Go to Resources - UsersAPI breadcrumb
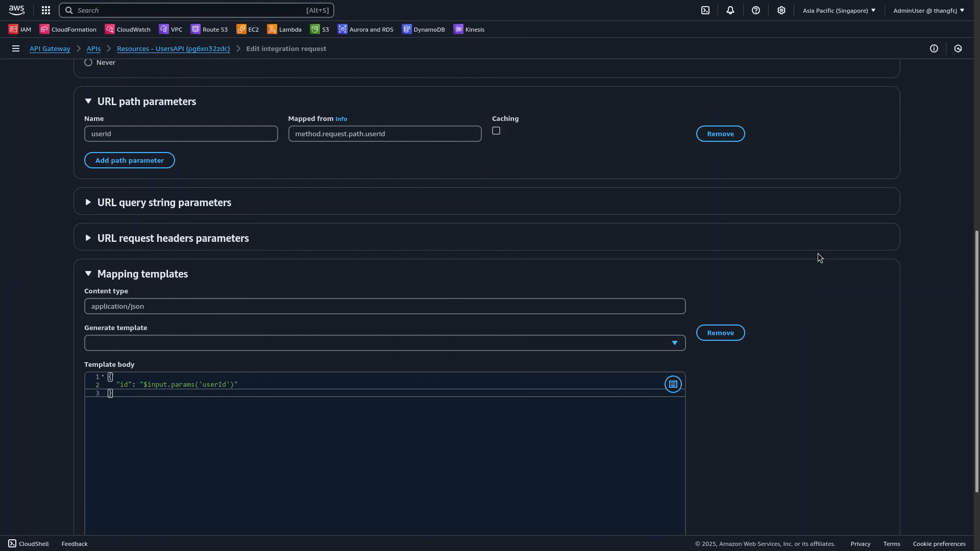This screenshot has height=551, width=980. (x=174, y=48)
